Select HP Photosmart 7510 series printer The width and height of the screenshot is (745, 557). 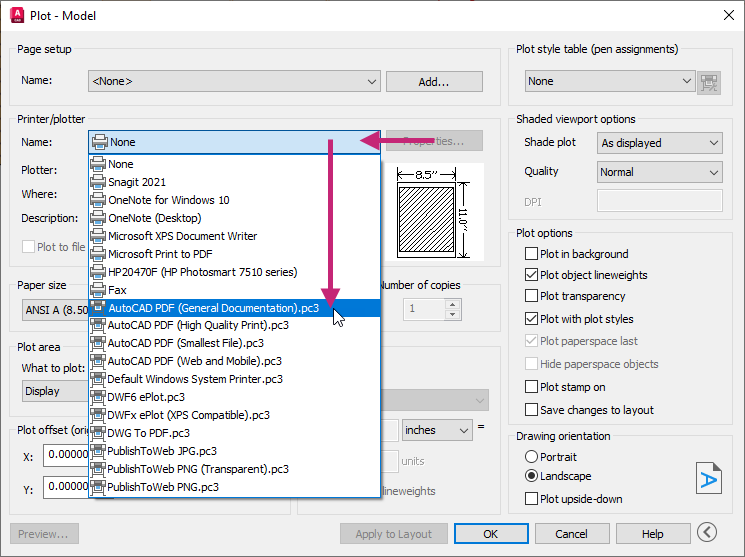[235, 272]
